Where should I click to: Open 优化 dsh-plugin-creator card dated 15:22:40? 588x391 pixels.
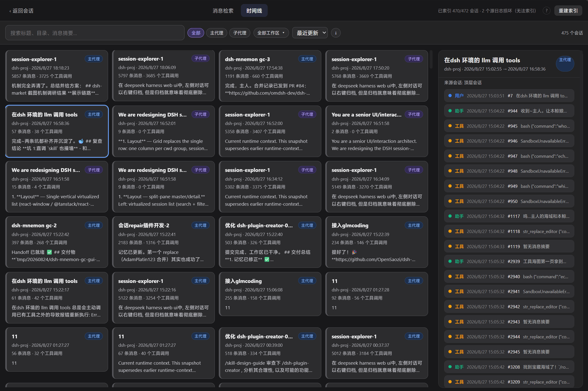coord(270,242)
